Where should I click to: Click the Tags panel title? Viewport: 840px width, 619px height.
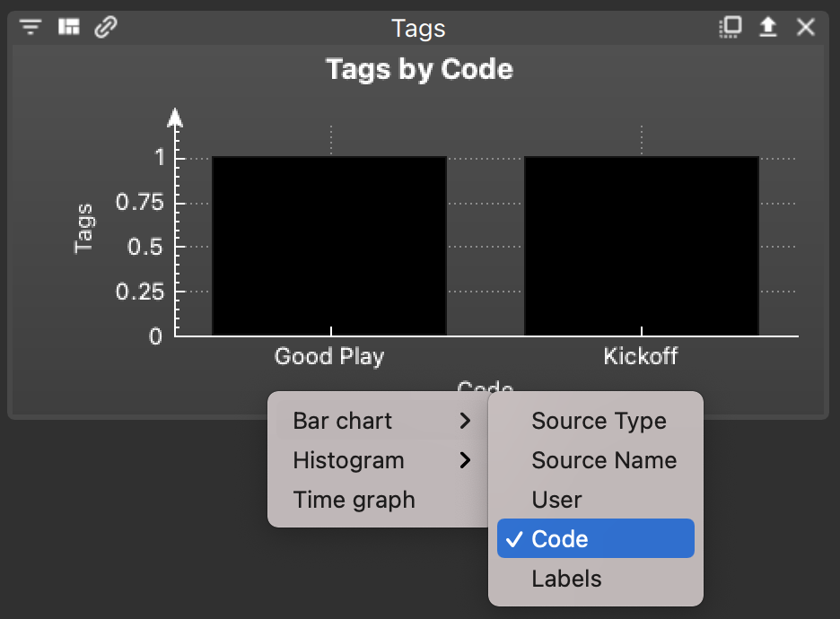[x=418, y=29]
